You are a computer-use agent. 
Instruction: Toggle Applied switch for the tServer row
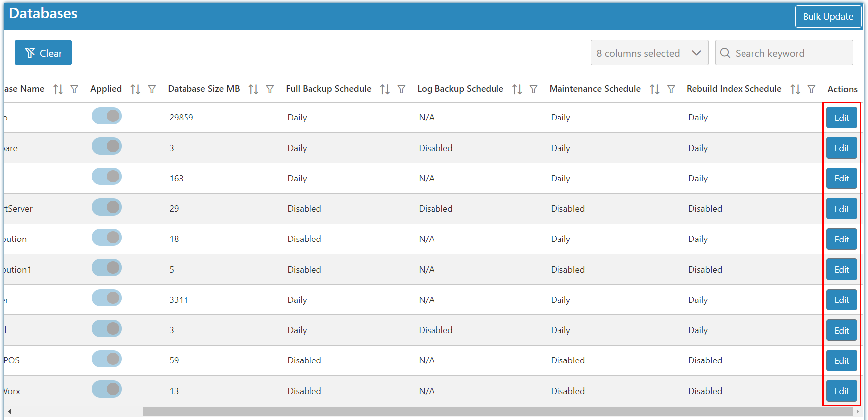click(x=107, y=207)
